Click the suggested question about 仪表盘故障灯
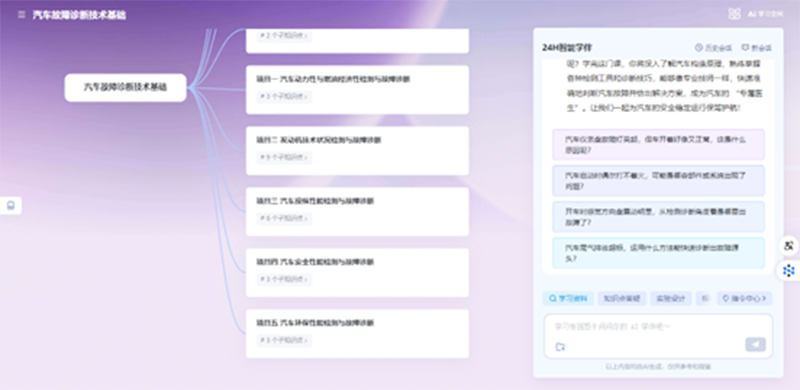The image size is (800, 390). pyautogui.click(x=658, y=144)
